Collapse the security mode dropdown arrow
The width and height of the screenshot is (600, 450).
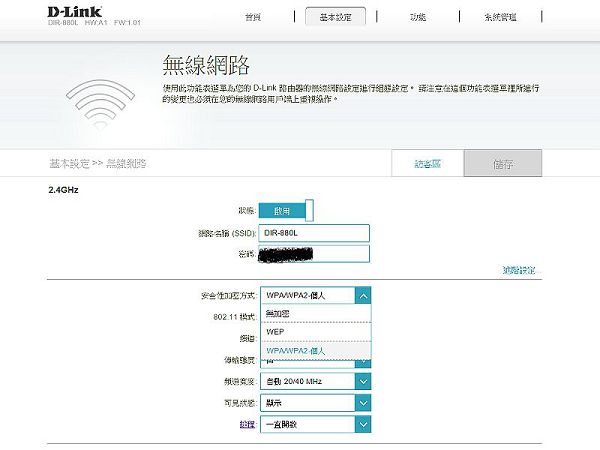[x=363, y=296]
